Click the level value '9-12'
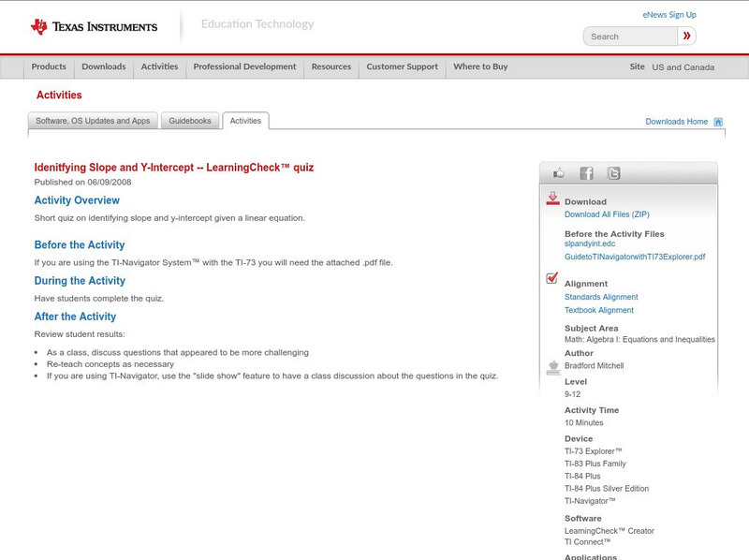This screenshot has width=749, height=560. (572, 394)
